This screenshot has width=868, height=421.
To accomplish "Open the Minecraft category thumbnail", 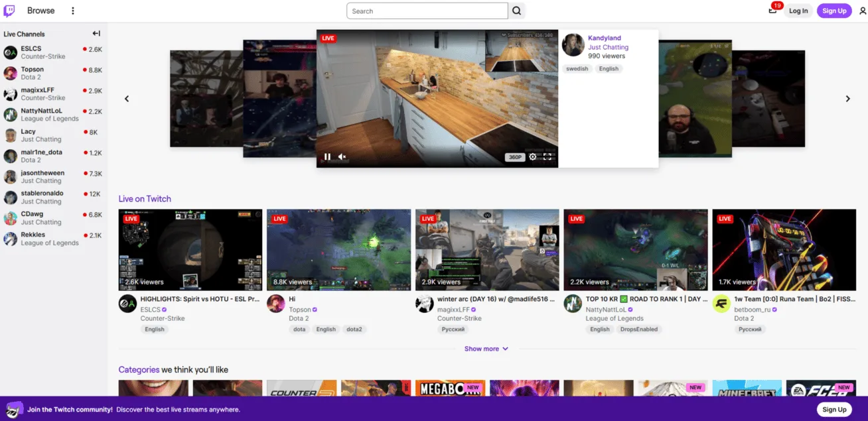I will 747,388.
